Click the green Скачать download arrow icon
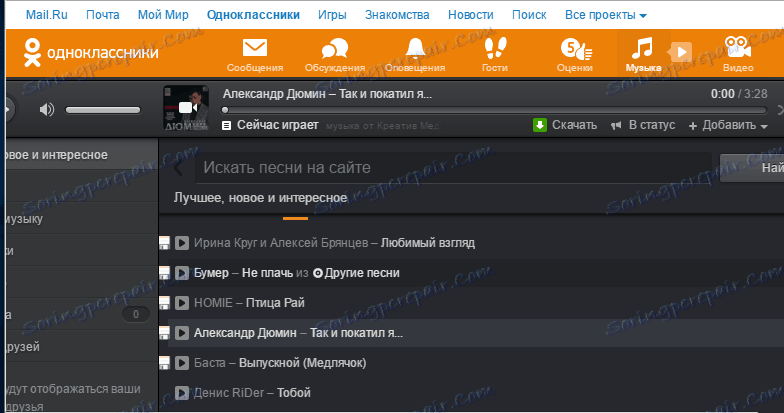 click(540, 125)
